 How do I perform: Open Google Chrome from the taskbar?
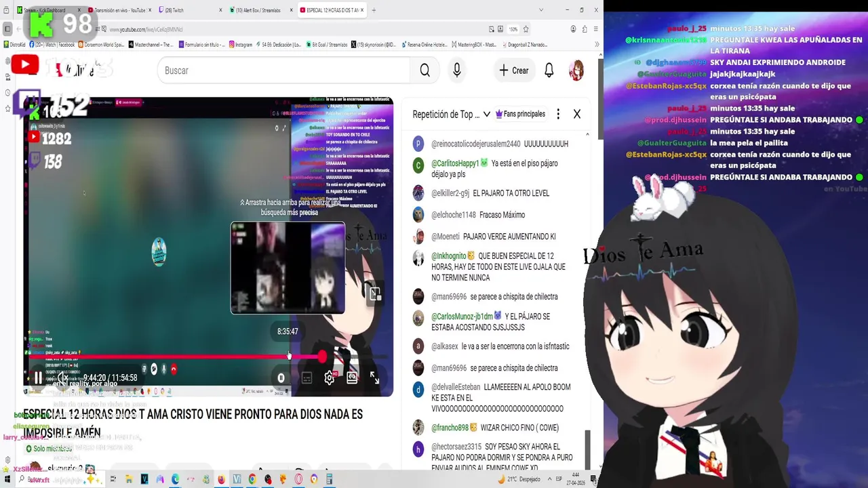[252, 479]
